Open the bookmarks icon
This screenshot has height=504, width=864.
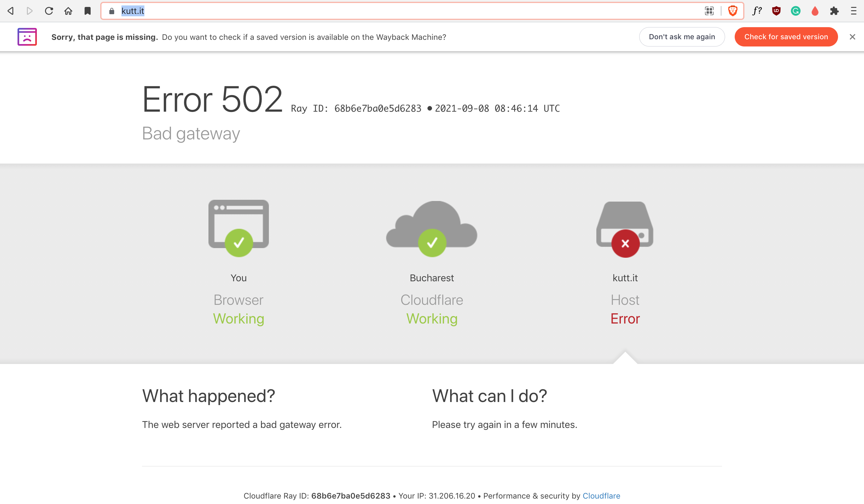[87, 11]
